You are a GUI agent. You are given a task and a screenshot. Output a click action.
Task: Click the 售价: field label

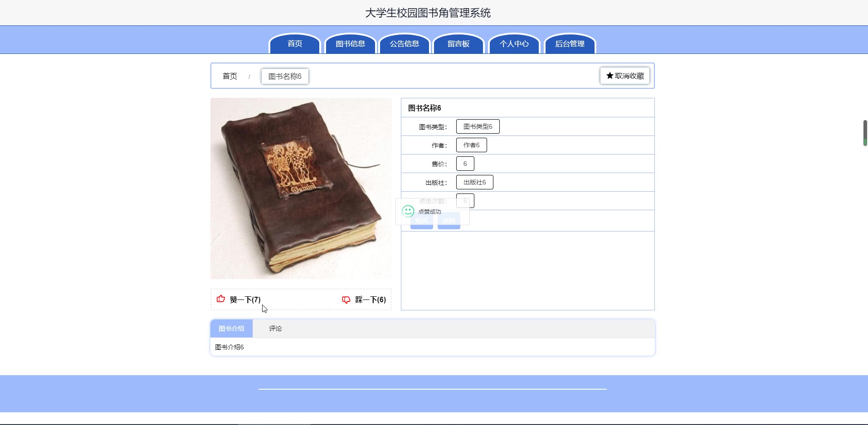439,164
